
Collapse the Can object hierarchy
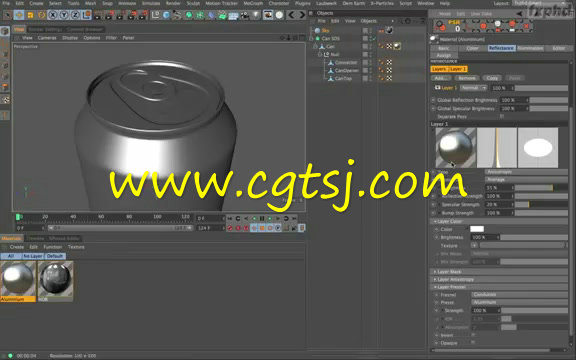316,46
